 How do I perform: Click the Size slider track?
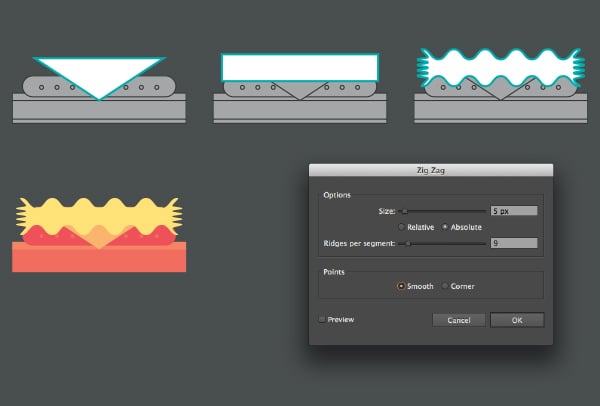[x=442, y=212]
